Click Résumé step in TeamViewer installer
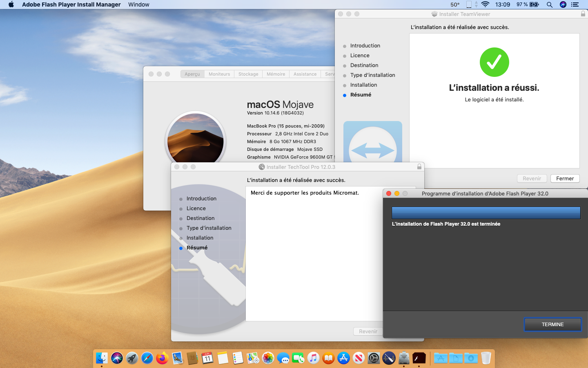This screenshot has height=368, width=588. pyautogui.click(x=361, y=95)
